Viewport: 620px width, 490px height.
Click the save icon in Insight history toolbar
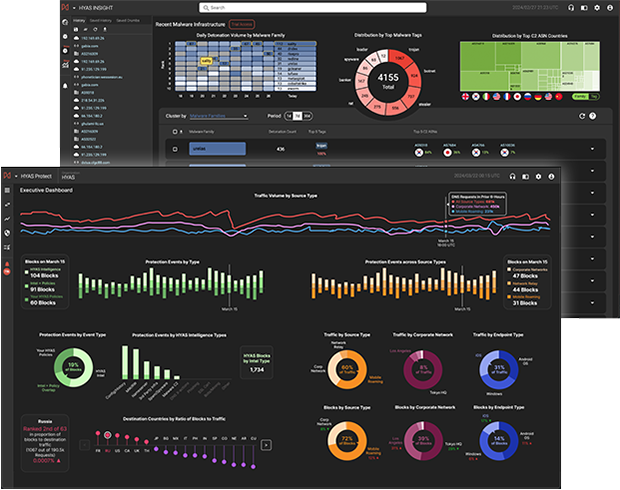pyautogui.click(x=76, y=29)
